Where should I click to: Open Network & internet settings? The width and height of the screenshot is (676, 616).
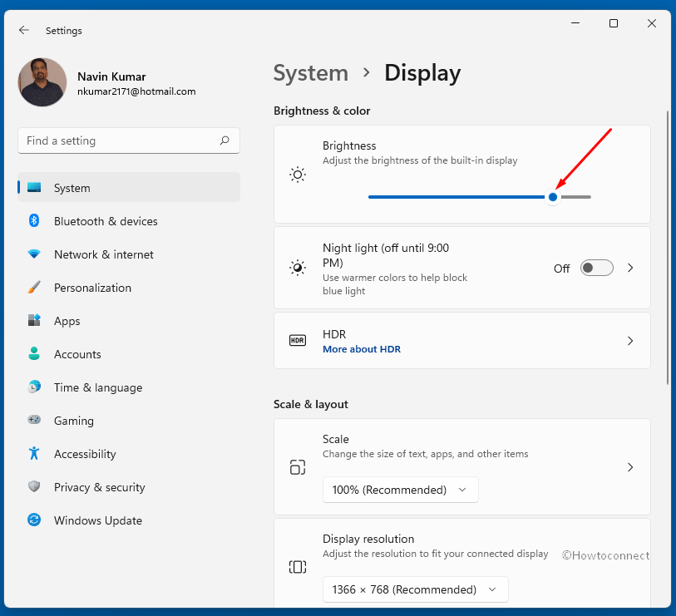(x=129, y=254)
